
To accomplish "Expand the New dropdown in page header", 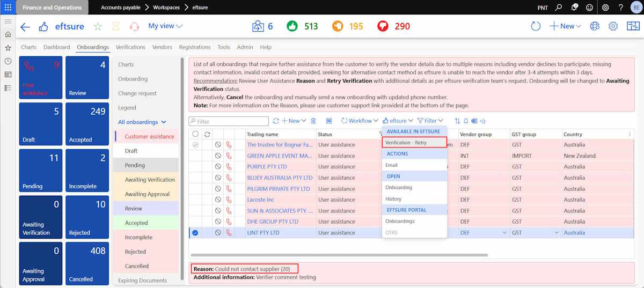I will 565,26.
